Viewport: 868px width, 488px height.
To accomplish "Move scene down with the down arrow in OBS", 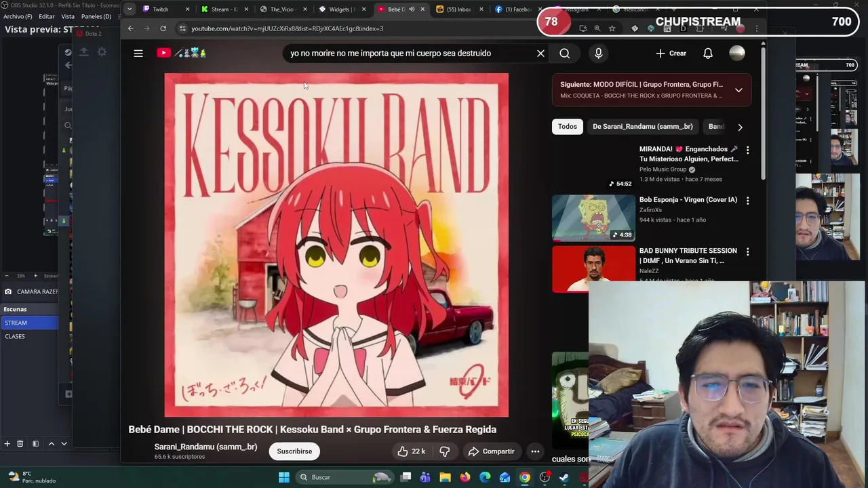I will click(64, 444).
